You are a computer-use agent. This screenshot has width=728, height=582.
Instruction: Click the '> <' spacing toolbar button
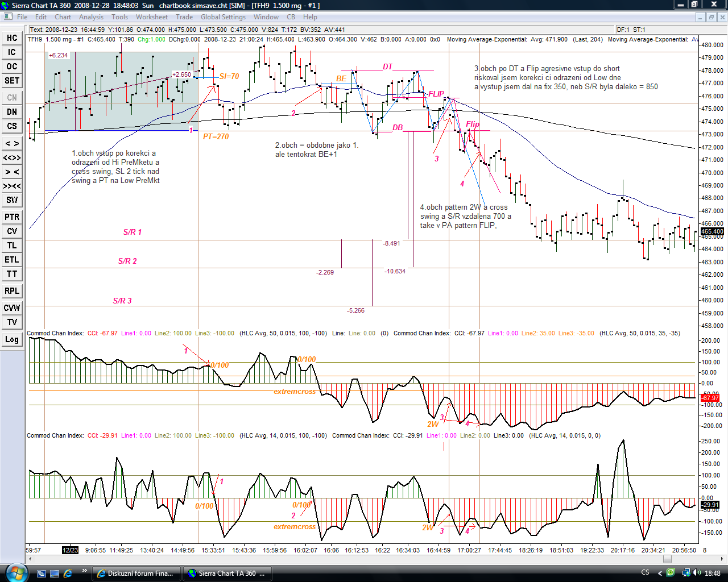12,172
